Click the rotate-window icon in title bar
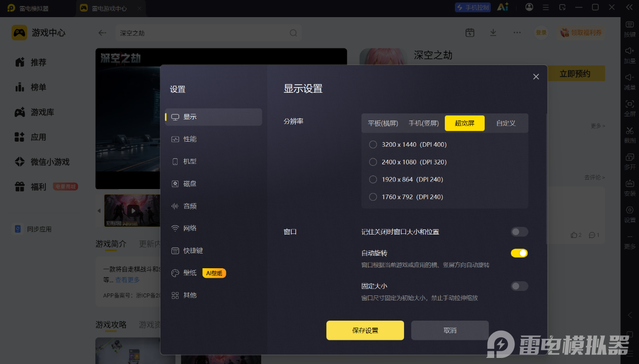 (x=562, y=7)
